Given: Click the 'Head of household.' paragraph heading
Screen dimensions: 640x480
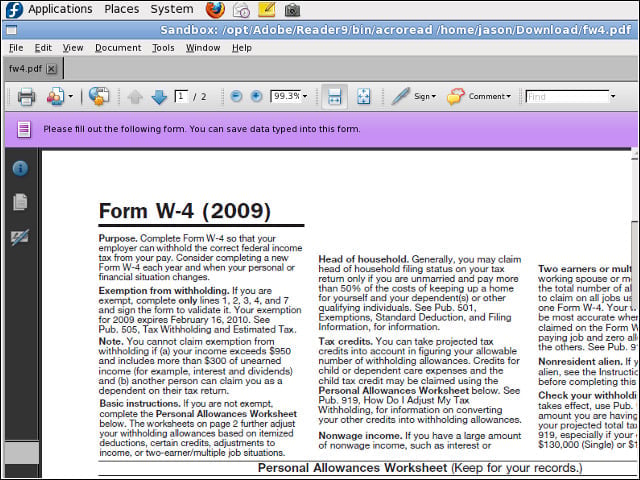Looking at the screenshot, I should pos(363,259).
